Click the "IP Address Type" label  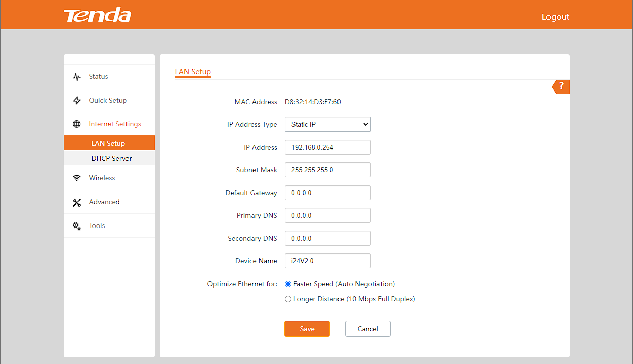click(252, 124)
